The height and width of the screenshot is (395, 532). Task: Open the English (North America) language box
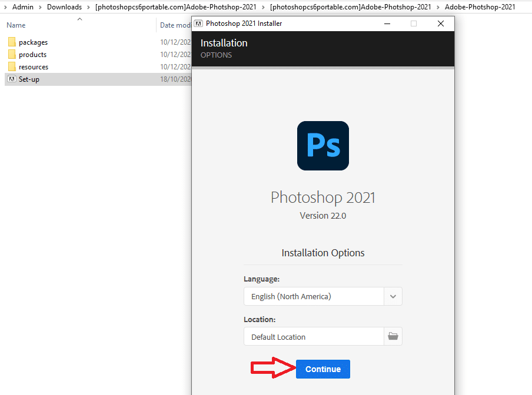[314, 296]
